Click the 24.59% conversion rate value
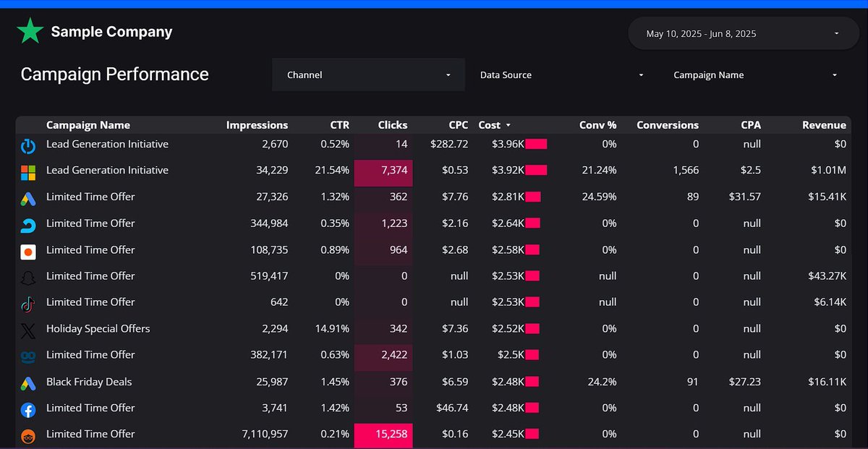Viewport: 868px width, 449px height. pos(600,197)
